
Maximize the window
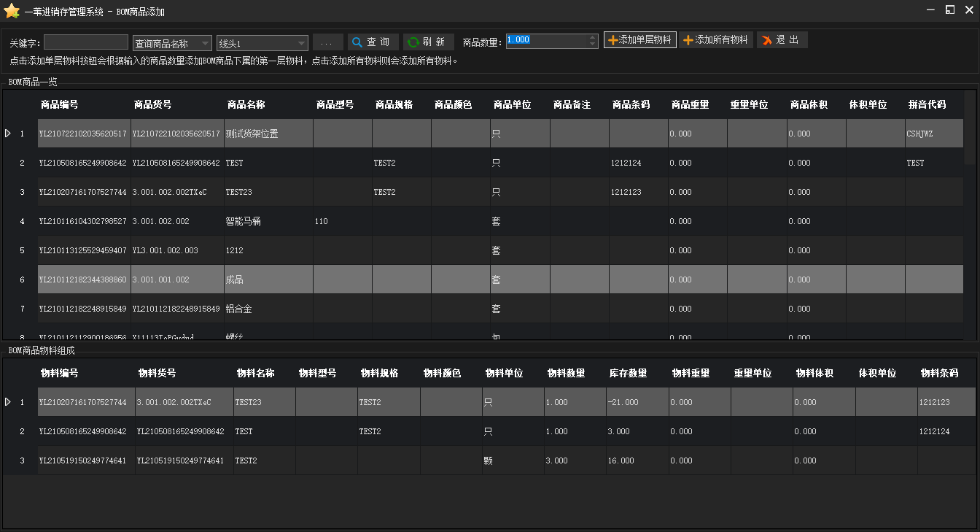(x=949, y=9)
